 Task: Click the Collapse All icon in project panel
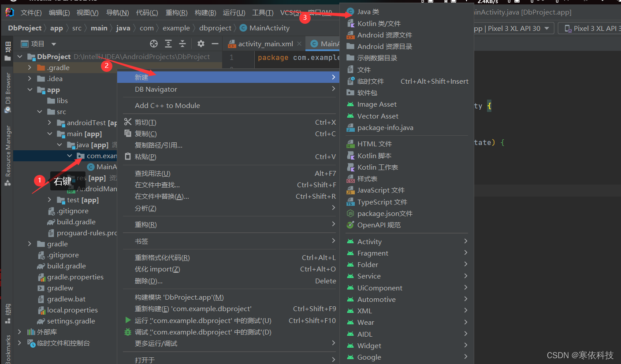[182, 44]
